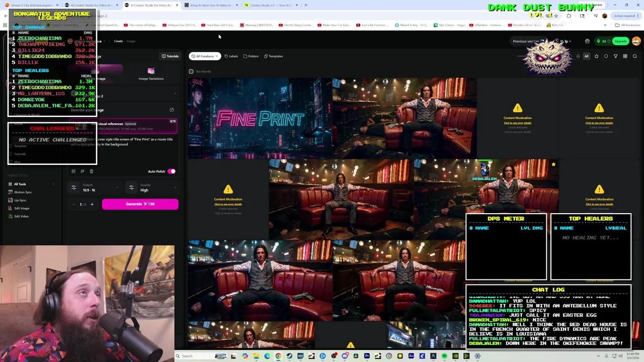This screenshot has height=362, width=644.
Task: Click the scan-frame icon left of the magic wand
Action: click(73, 171)
